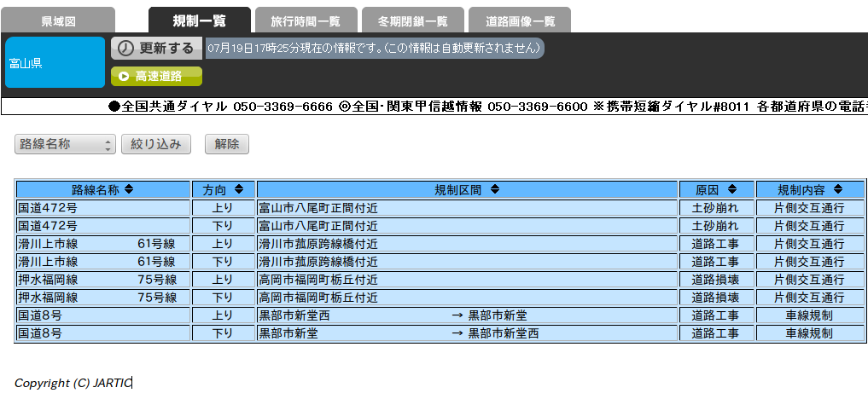Click the sort icon next to 規制区間
This screenshot has height=399, width=868.
click(495, 189)
